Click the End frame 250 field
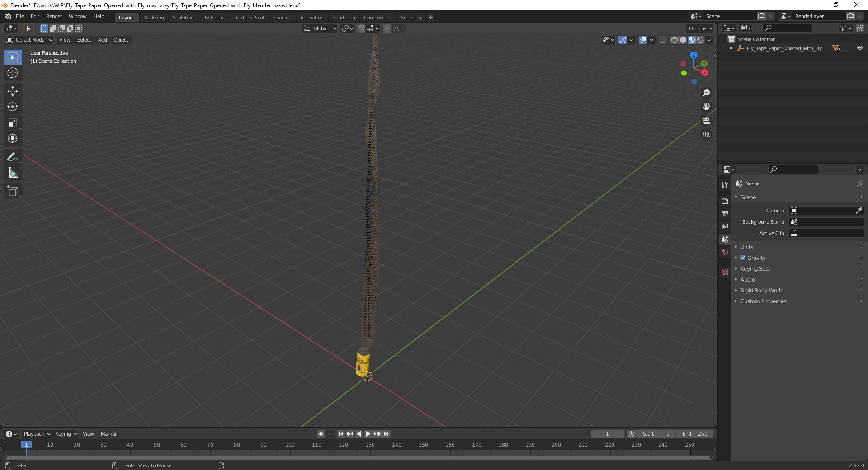The image size is (868, 470). [695, 434]
